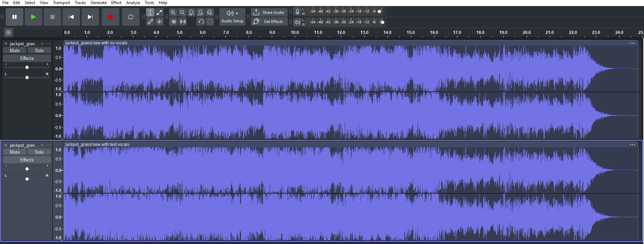Undo the last action
The width and height of the screenshot is (644, 244).
(x=201, y=22)
